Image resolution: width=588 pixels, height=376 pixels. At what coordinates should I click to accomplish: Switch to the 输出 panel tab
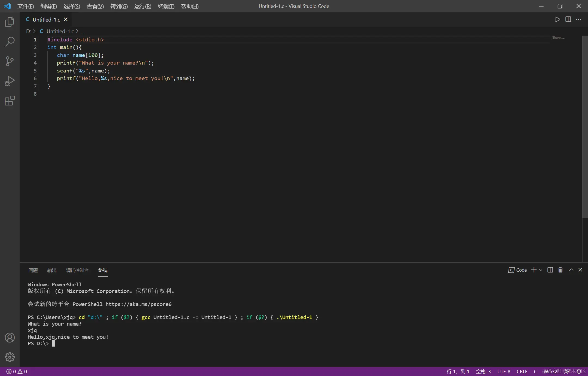coord(52,270)
